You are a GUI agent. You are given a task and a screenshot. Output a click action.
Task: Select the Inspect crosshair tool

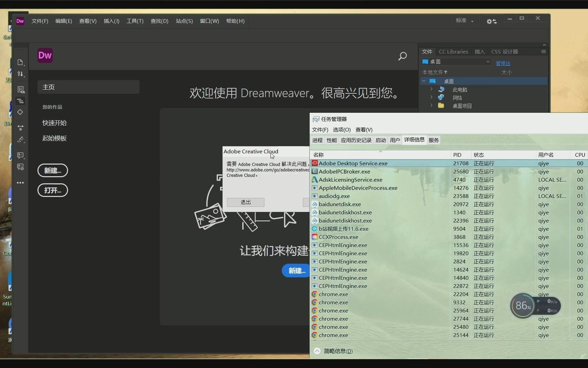[x=20, y=112]
